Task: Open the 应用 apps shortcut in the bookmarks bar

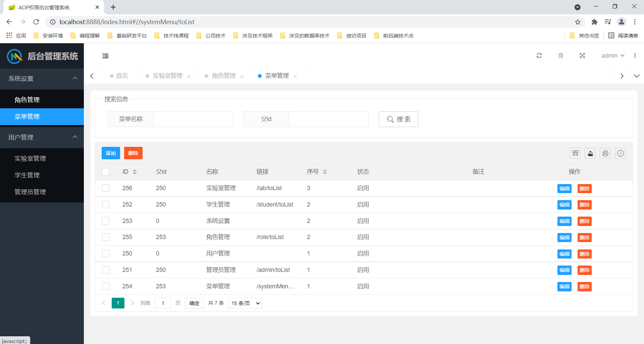Action: tap(16, 36)
